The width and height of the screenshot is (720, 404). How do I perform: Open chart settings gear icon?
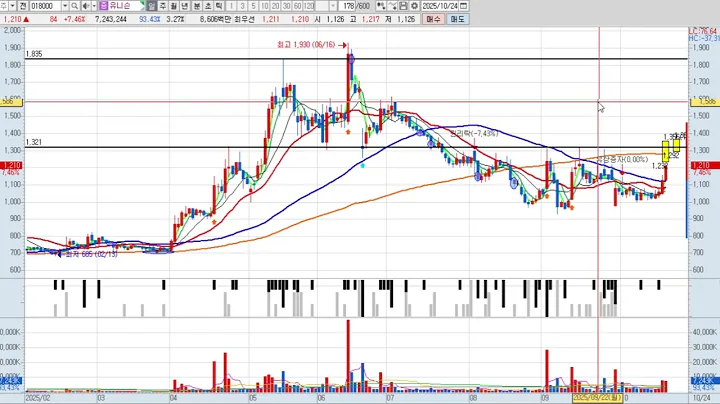(414, 6)
